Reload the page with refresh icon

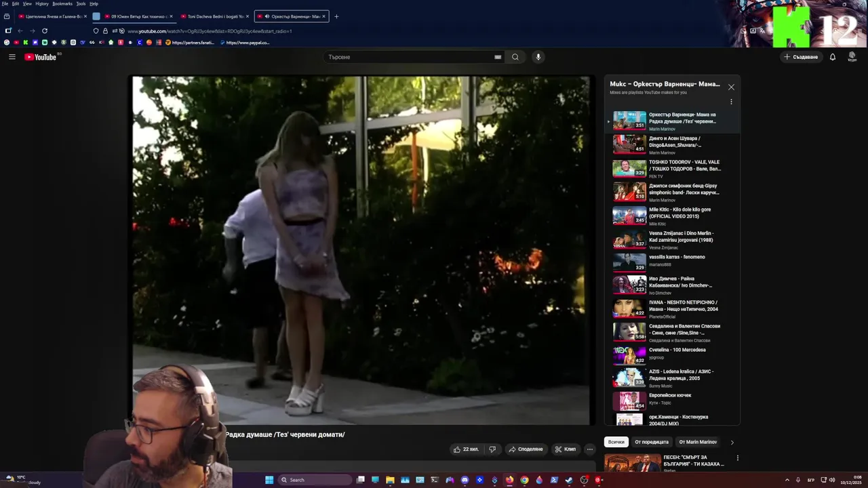tap(45, 30)
